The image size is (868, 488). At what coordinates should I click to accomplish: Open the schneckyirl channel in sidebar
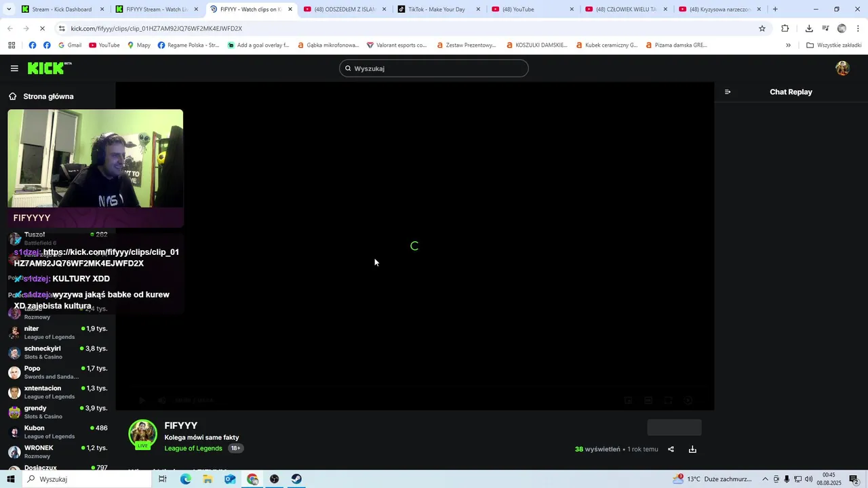tap(58, 352)
